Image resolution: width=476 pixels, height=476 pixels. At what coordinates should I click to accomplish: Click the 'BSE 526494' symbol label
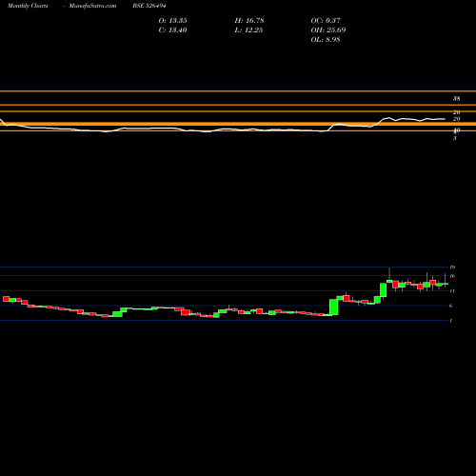point(149,6)
